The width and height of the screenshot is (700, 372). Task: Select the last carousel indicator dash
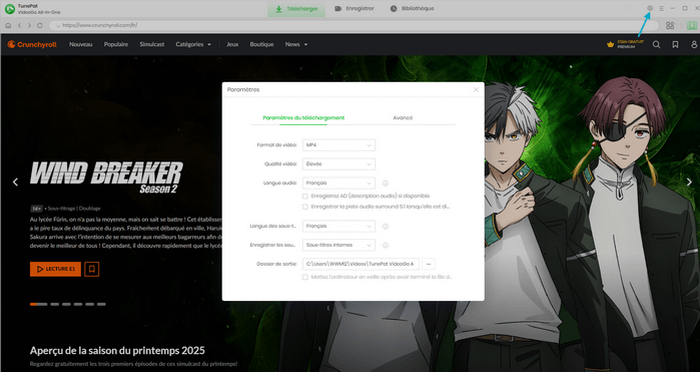click(x=101, y=304)
